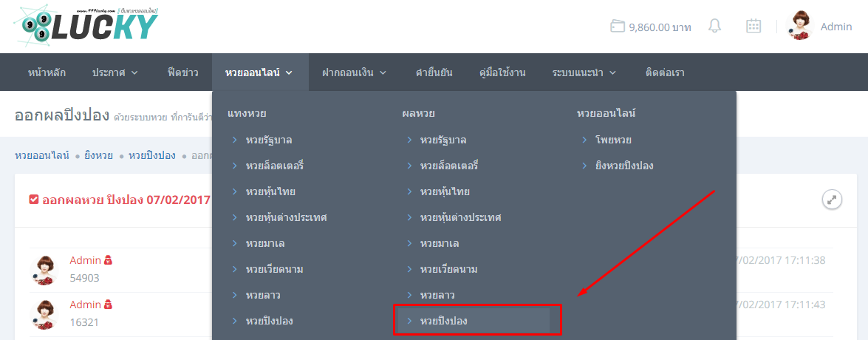Screen dimensions: 868x340
Task: Open the wallet balance 9,860.00 บาท
Action: (651, 27)
